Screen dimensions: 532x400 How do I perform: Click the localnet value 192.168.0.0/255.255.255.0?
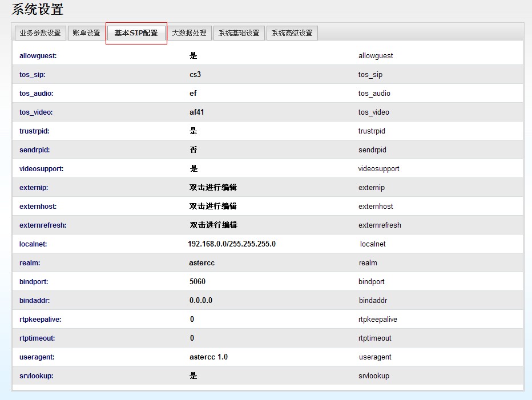[x=232, y=244]
